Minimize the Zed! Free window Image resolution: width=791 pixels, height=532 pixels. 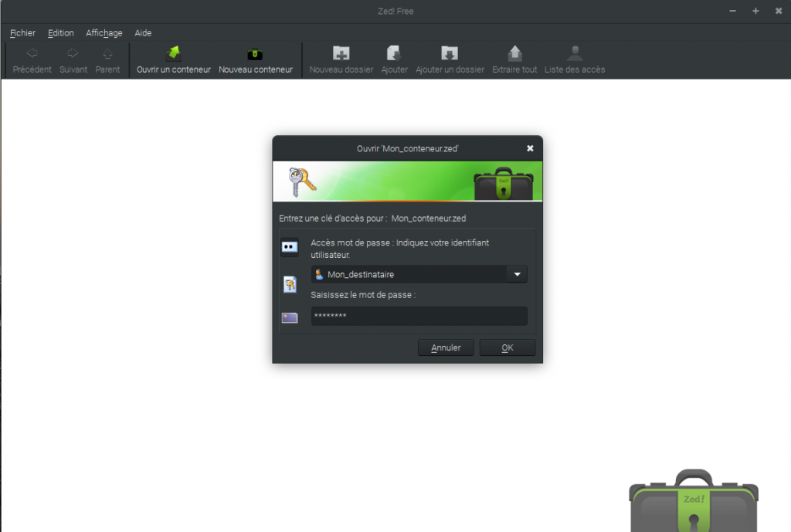732,11
